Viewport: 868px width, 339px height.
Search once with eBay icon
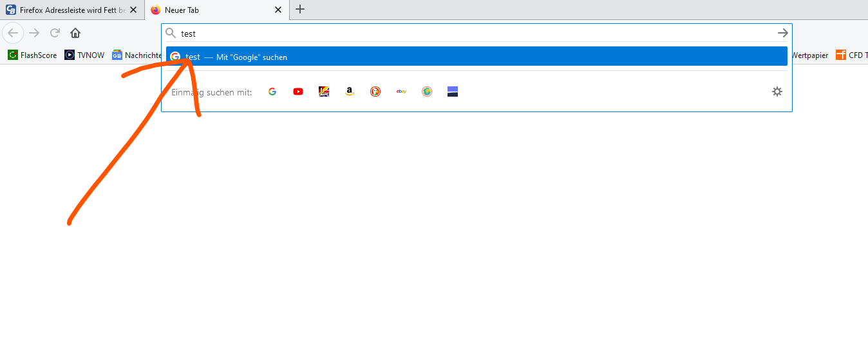[x=401, y=92]
